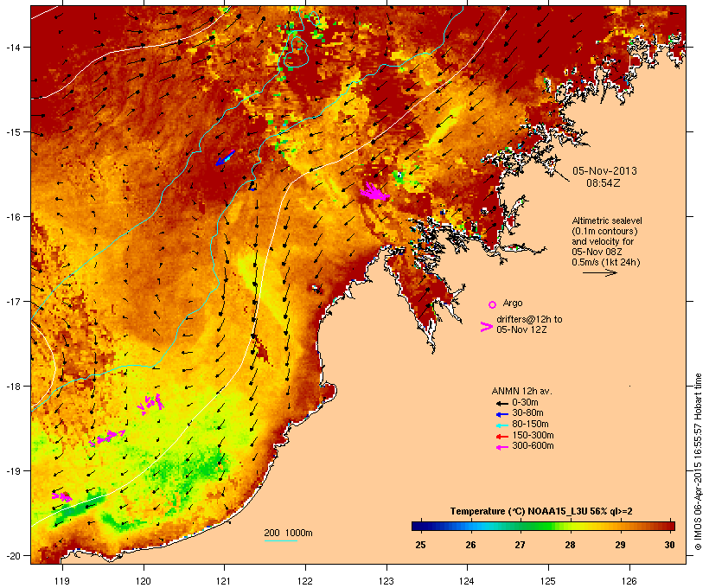
Task: Click the '150-300m' depth label
Action: [533, 435]
